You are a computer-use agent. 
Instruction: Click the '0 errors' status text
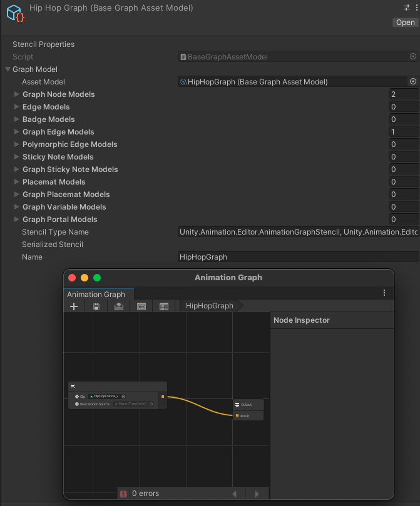[146, 493]
